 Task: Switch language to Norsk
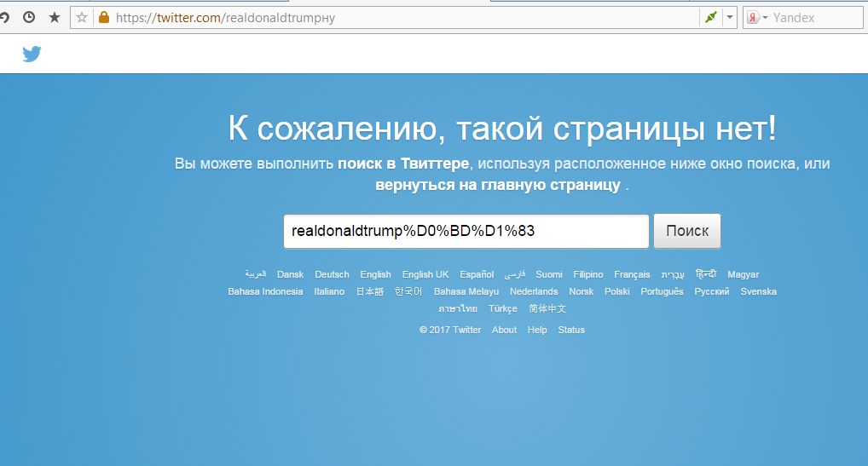[581, 291]
